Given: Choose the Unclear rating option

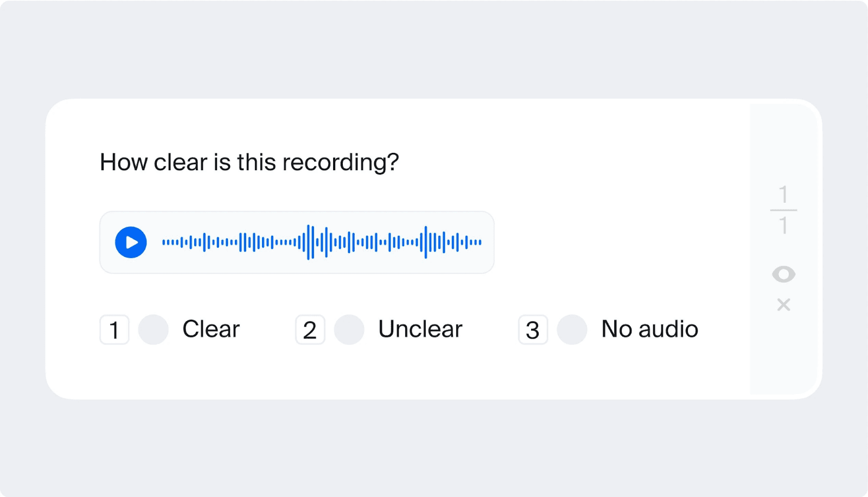Looking at the screenshot, I should click(x=349, y=329).
